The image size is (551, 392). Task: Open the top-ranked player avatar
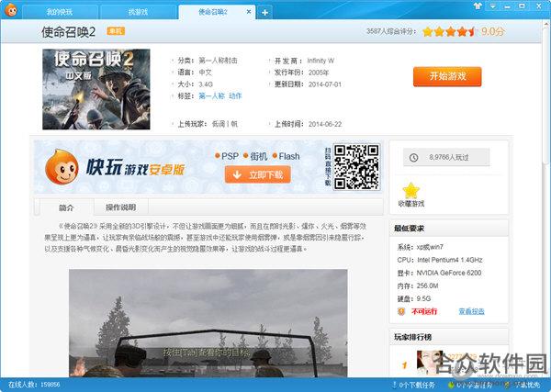coord(430,363)
